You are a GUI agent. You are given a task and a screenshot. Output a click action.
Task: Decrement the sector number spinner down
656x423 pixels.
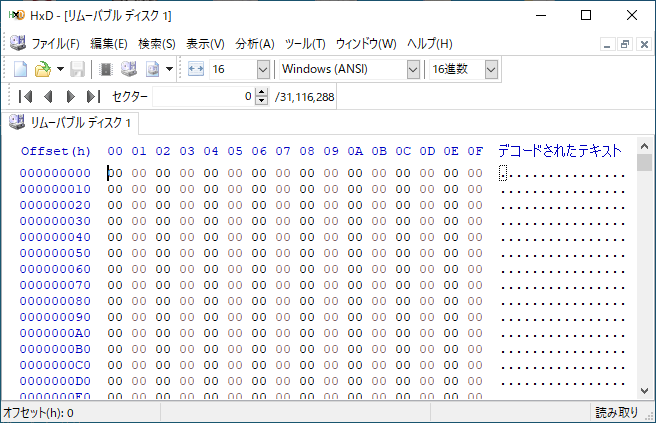click(261, 101)
